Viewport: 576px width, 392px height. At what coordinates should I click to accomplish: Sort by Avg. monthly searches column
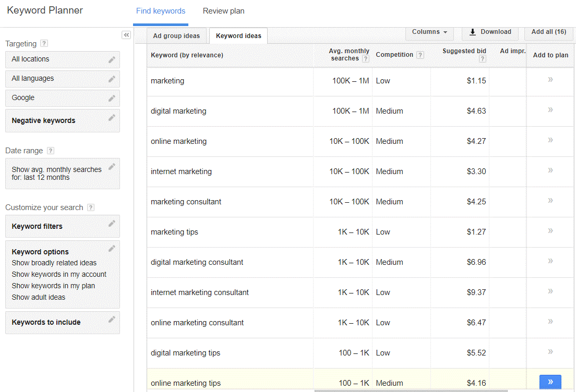point(349,55)
